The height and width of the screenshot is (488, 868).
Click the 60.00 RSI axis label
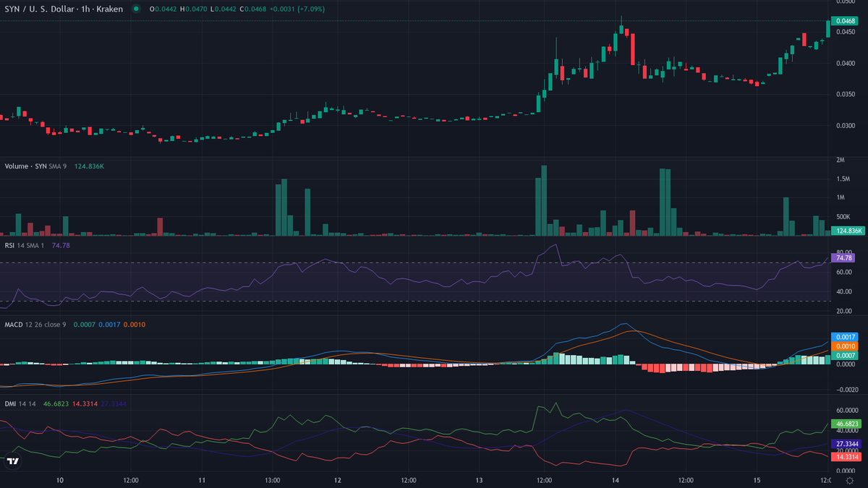tap(843, 273)
